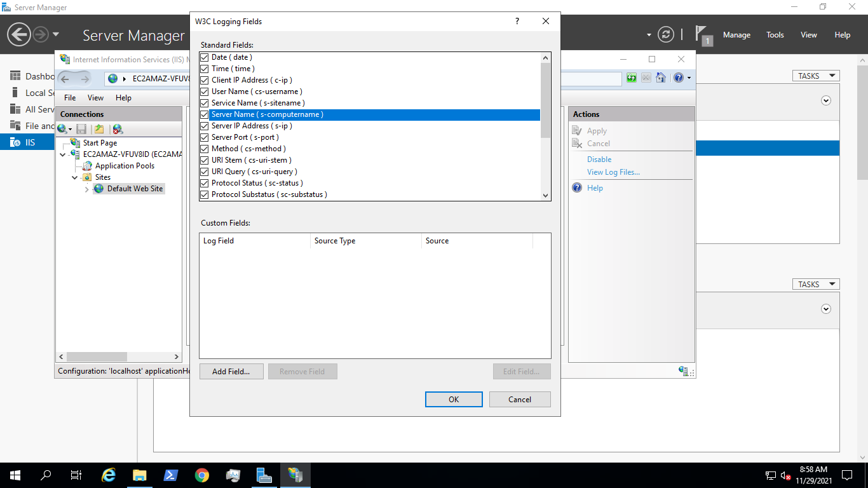Click the View Log Files... link
Image resolution: width=868 pixels, height=488 pixels.
[x=613, y=172]
